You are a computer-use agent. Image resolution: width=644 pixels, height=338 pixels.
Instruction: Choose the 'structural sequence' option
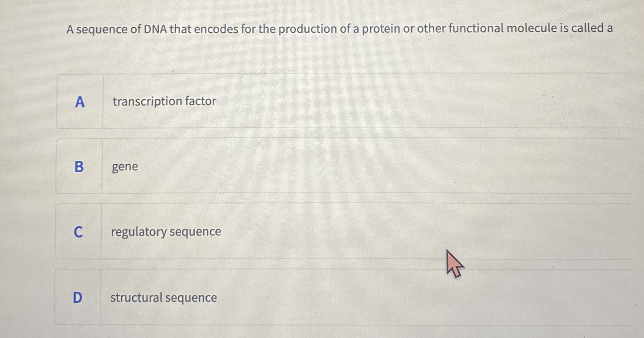[163, 298]
